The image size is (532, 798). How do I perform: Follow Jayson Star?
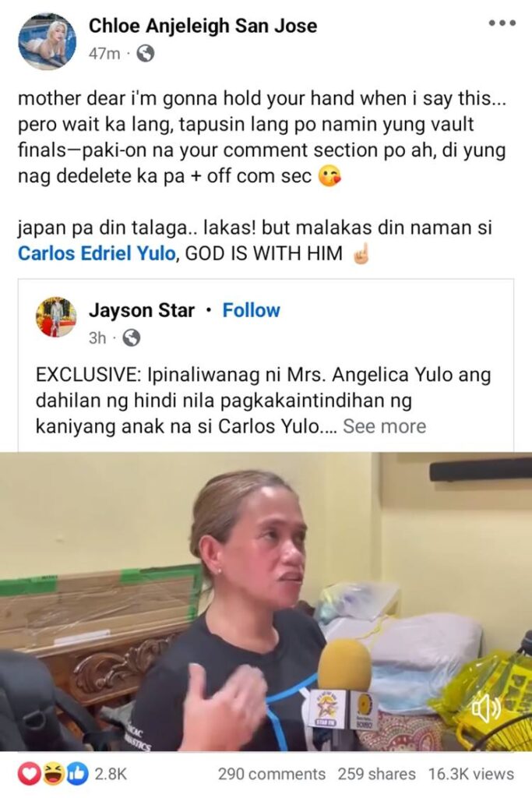252,310
